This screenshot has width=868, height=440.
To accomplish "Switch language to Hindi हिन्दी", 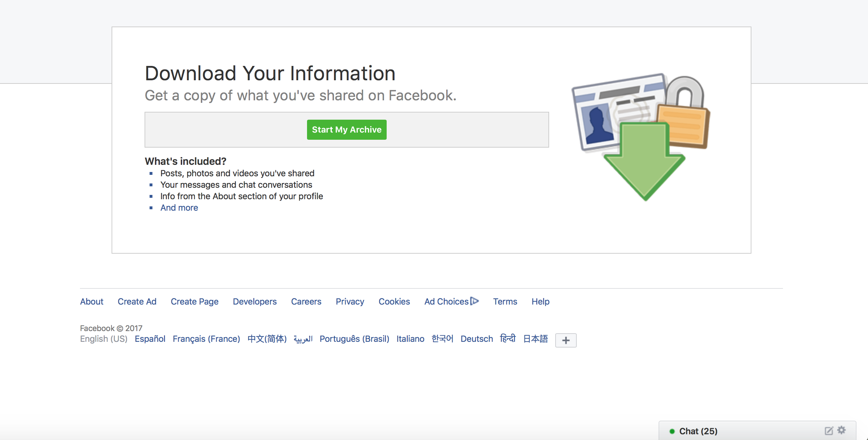I will pos(508,339).
